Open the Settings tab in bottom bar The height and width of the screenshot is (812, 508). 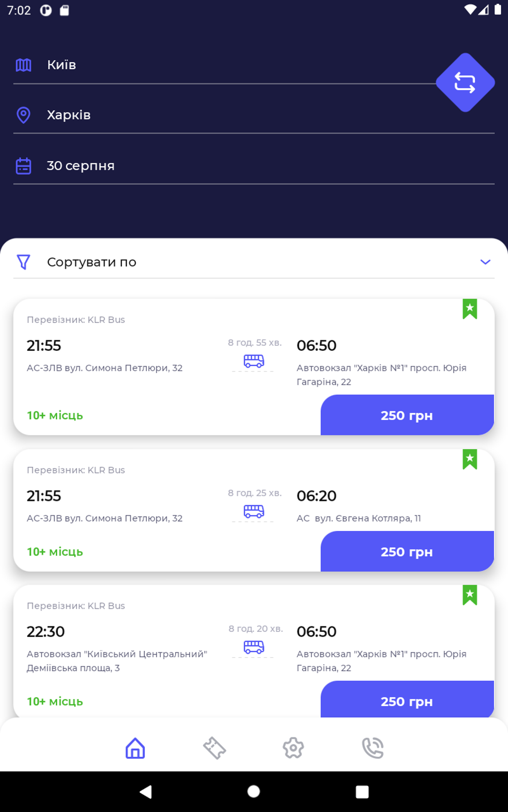pyautogui.click(x=293, y=747)
